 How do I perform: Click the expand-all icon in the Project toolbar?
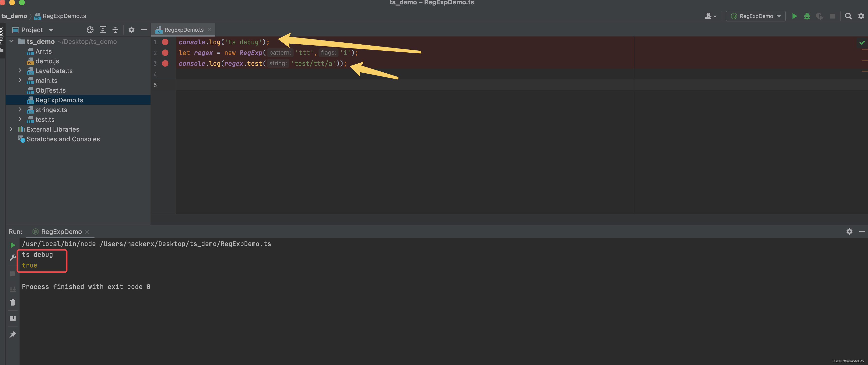103,30
